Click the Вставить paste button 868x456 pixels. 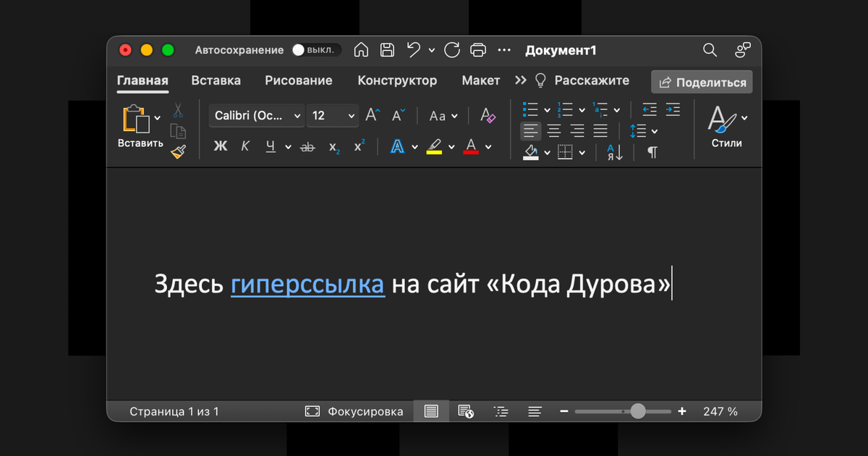click(140, 127)
